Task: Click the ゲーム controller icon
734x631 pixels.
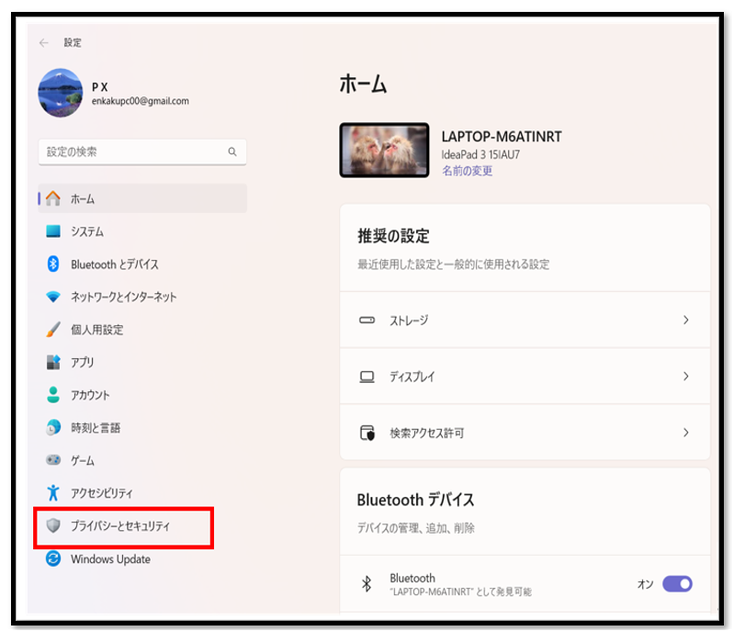Action: 53,460
